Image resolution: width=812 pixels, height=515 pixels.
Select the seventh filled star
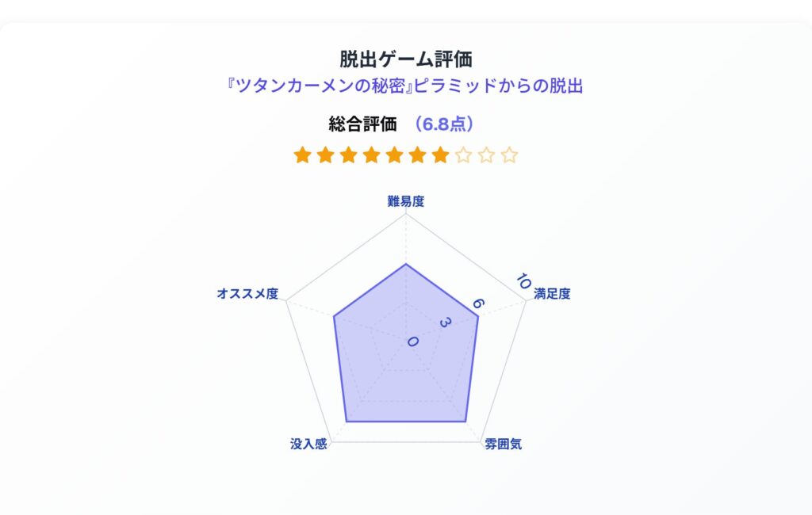[x=441, y=154]
